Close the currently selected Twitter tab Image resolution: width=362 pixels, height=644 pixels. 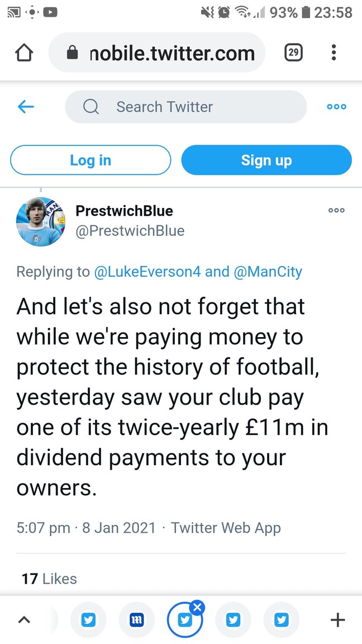pyautogui.click(x=198, y=607)
